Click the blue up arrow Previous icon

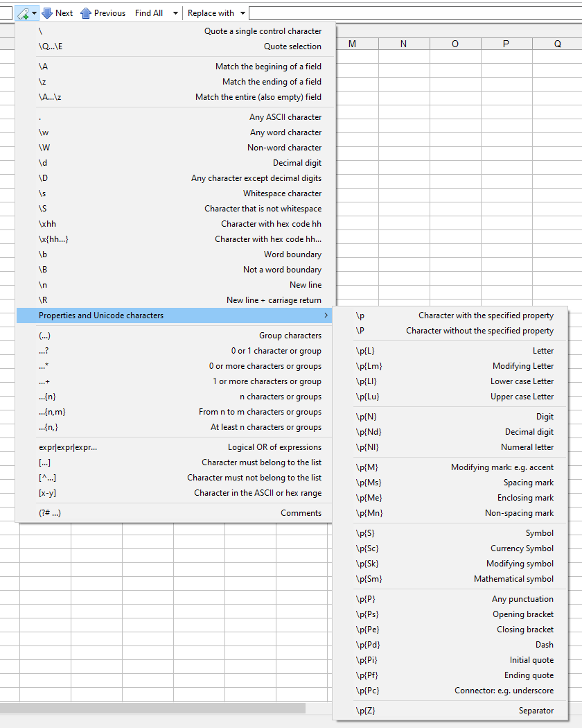coord(86,13)
